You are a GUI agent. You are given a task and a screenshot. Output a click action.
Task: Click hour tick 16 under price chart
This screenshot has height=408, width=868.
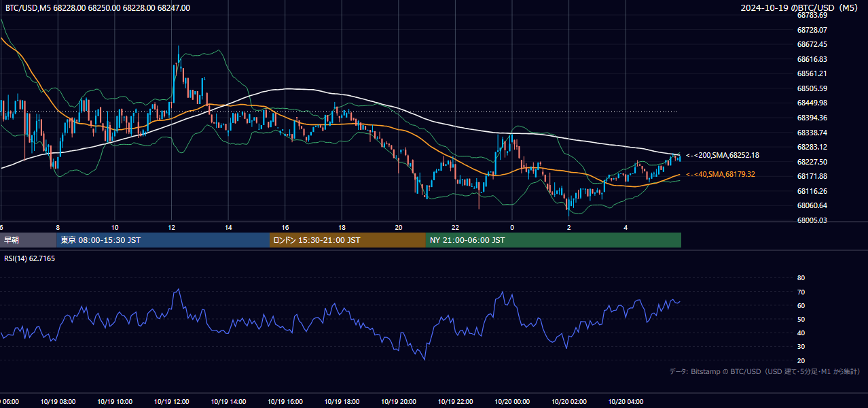click(285, 228)
